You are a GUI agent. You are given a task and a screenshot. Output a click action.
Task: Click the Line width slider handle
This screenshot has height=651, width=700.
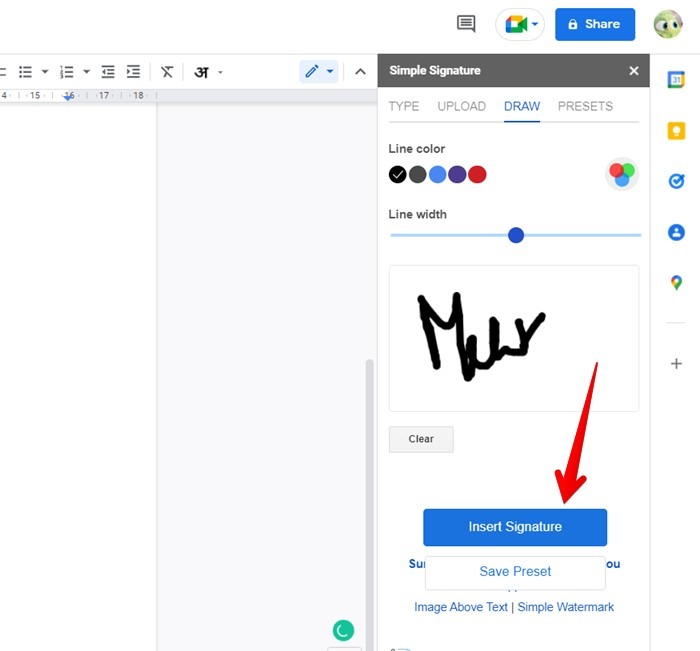(x=516, y=235)
